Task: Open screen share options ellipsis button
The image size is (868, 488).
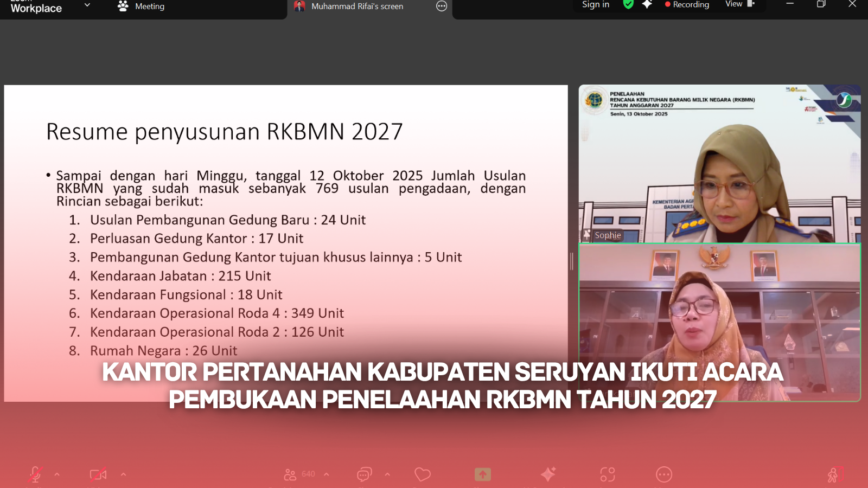Action: (x=442, y=7)
